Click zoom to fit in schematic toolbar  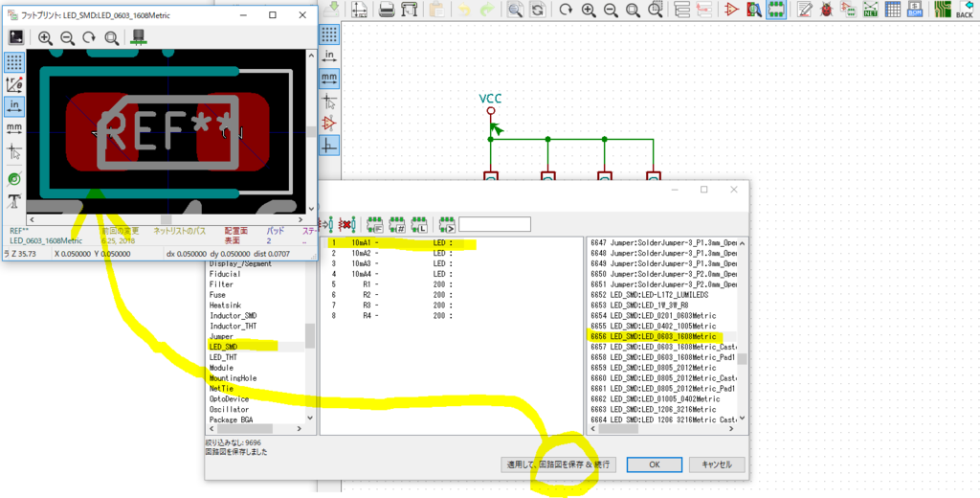point(634,9)
